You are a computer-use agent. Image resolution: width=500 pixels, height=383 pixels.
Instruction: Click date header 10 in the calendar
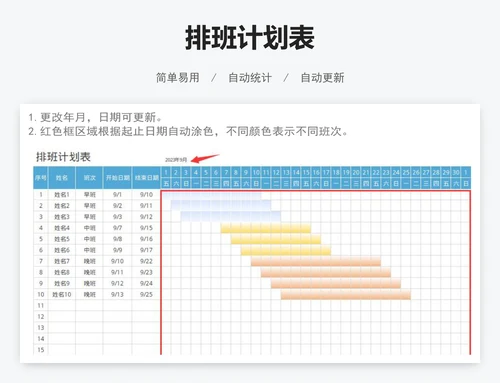256,172
